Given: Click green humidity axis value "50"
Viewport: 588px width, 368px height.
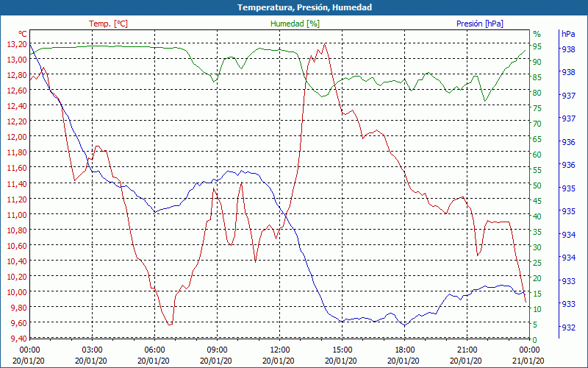Looking at the screenshot, I should point(537,185).
